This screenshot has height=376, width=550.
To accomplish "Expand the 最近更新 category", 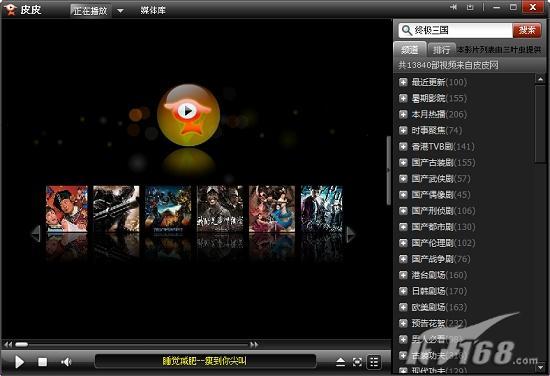I will (403, 82).
